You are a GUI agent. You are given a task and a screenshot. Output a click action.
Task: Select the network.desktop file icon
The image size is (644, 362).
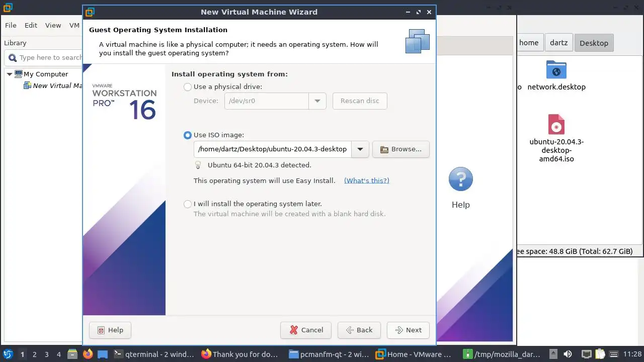tap(556, 70)
